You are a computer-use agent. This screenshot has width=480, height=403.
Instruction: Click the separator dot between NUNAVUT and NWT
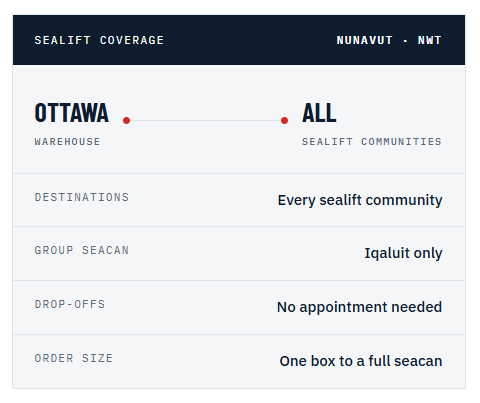tap(405, 41)
